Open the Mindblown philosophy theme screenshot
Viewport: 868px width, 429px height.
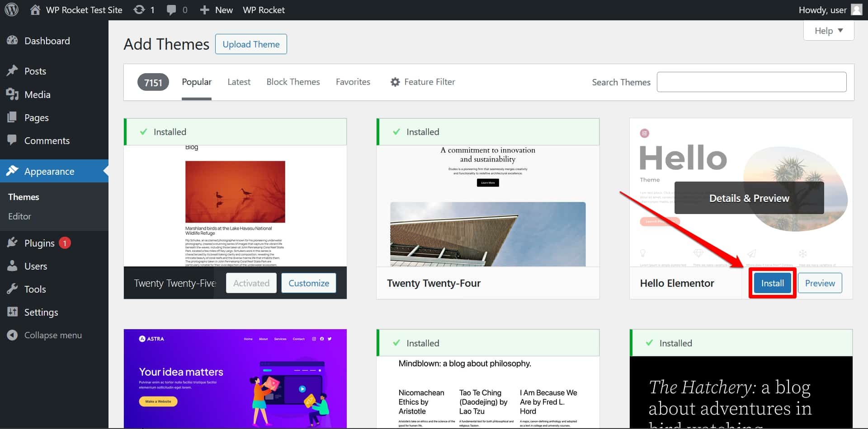[488, 392]
